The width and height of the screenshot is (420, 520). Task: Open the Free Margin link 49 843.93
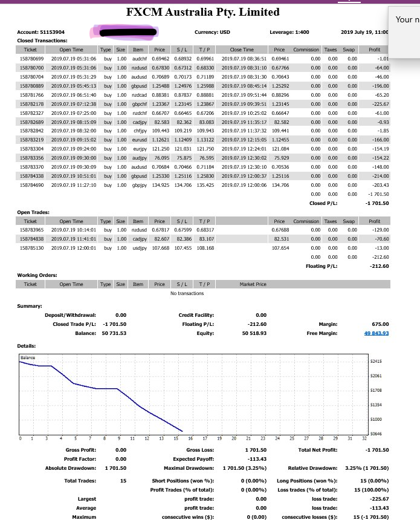376,333
